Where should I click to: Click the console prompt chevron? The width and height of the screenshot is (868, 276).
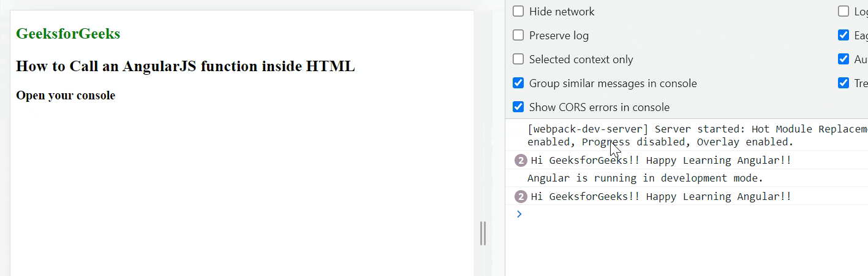coord(519,213)
